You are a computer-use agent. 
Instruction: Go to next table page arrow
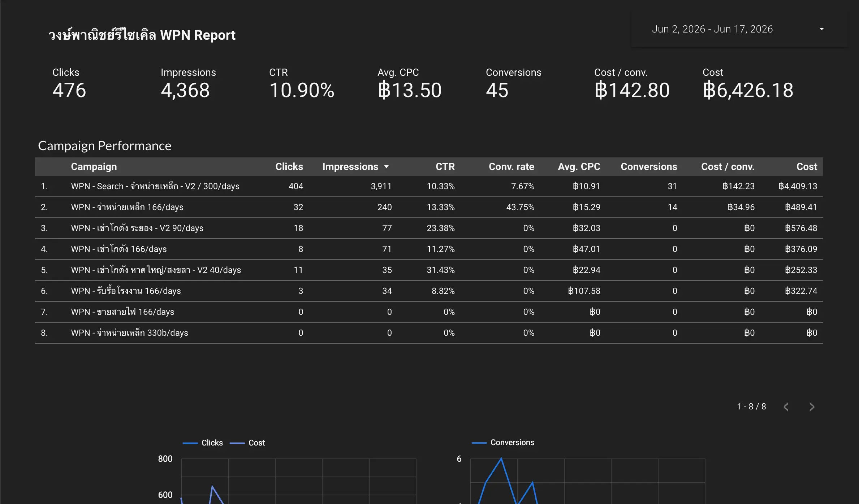pos(812,407)
